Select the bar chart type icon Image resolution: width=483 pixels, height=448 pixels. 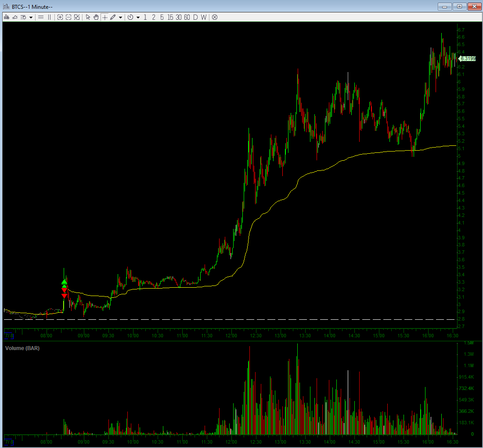point(7,17)
